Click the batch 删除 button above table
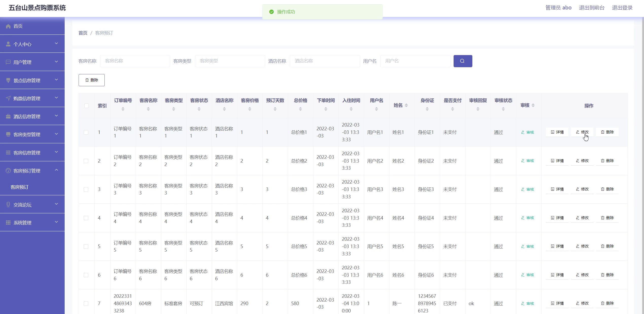Viewport: 644px width, 314px height. (x=92, y=80)
